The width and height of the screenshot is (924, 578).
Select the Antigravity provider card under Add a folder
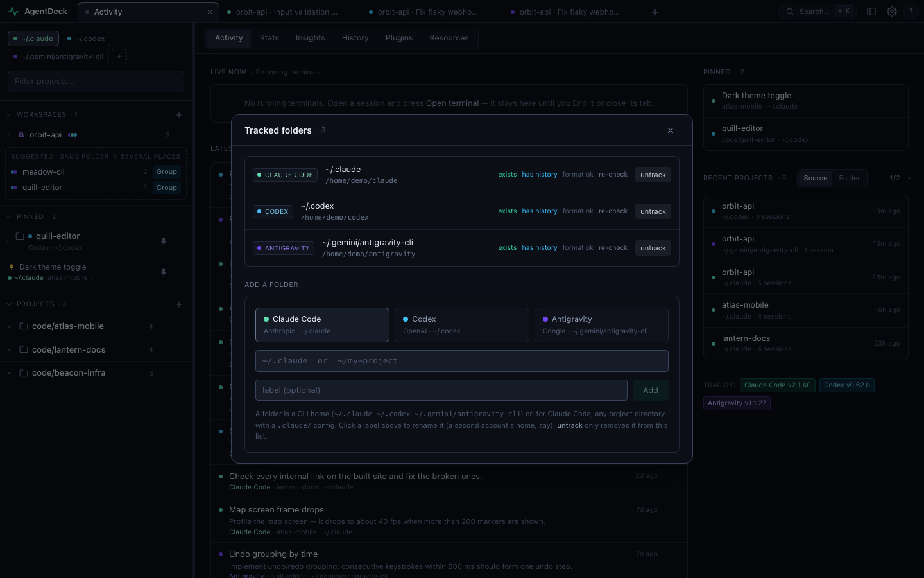[601, 325]
